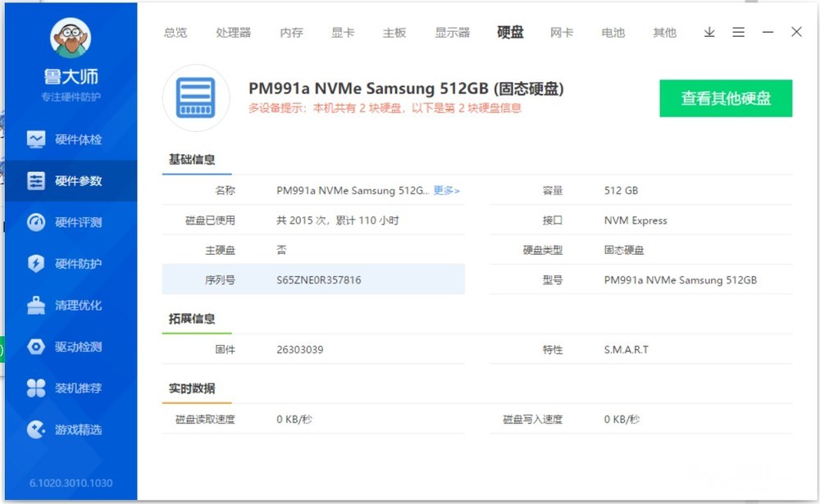
Task: Open 清理优化 broom icon
Action: 35,306
